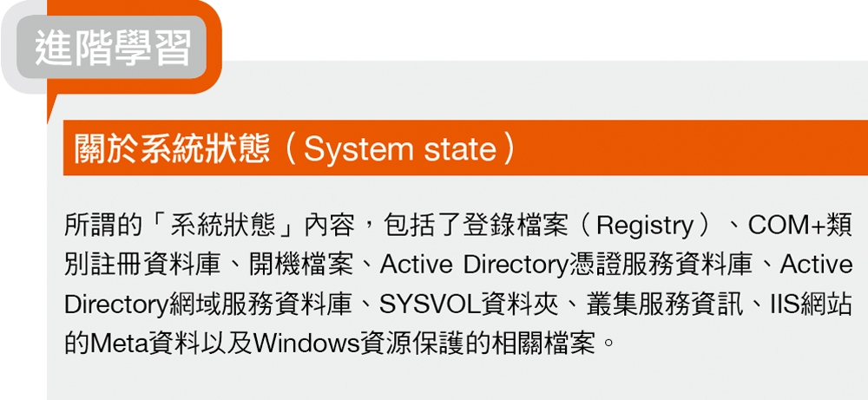Select Directory網域服務資料庫 on third line
The height and width of the screenshot is (400, 868).
(x=208, y=305)
